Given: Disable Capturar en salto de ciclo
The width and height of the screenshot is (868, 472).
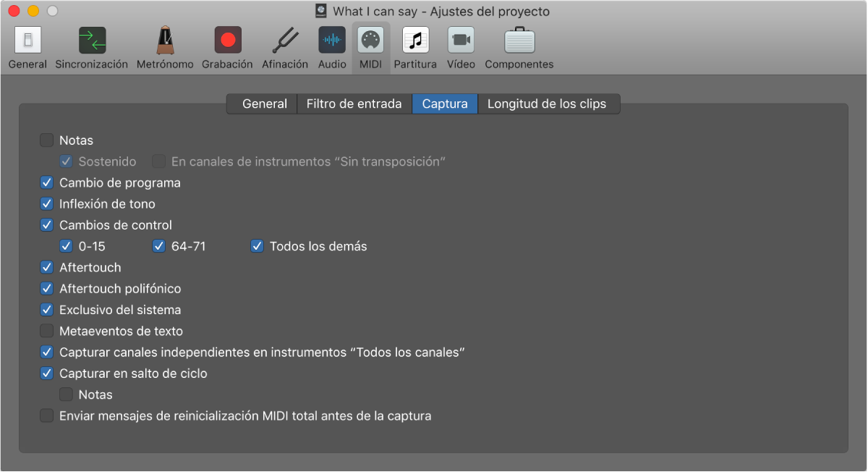Looking at the screenshot, I should coord(47,374).
